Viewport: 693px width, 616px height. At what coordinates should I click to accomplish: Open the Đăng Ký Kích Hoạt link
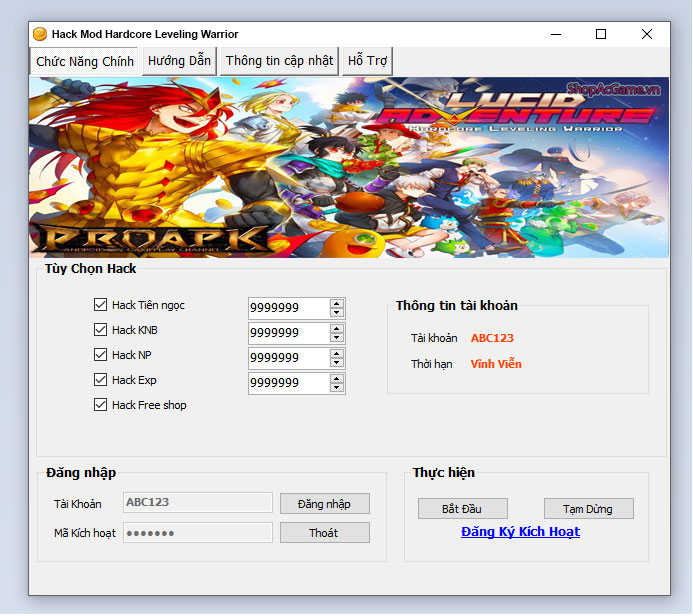[x=520, y=532]
